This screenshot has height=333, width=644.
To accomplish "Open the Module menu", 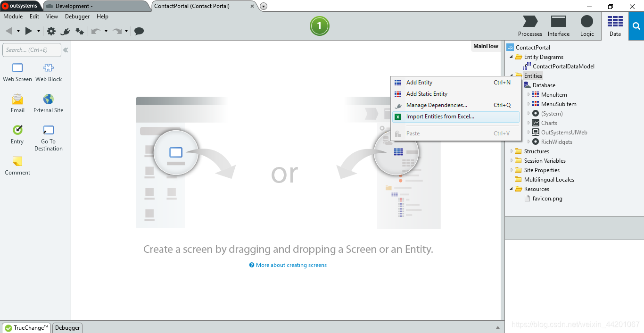I will coord(13,17).
